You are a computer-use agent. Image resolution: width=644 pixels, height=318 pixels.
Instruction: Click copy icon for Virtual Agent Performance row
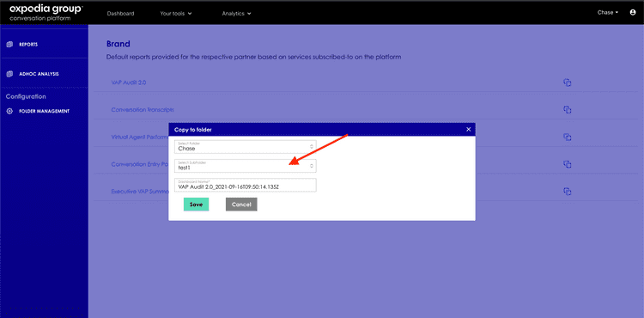(x=568, y=137)
